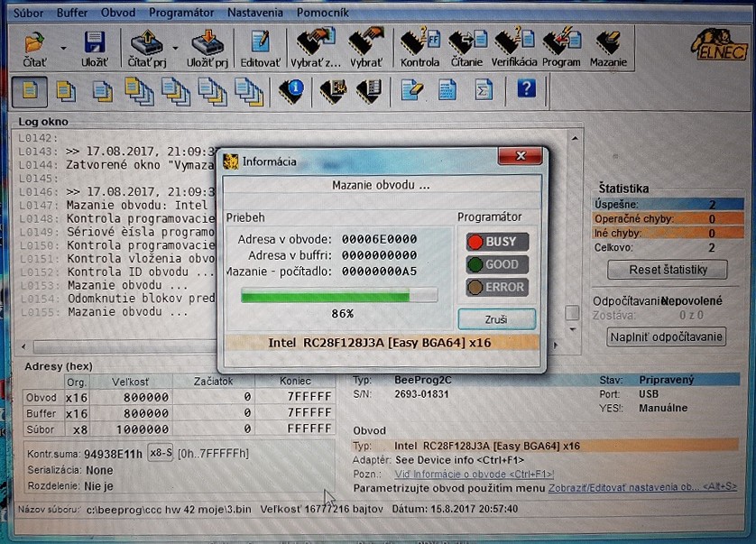Click the blue question mark help icon
Image resolution: width=756 pixels, height=544 pixels.
click(x=526, y=88)
